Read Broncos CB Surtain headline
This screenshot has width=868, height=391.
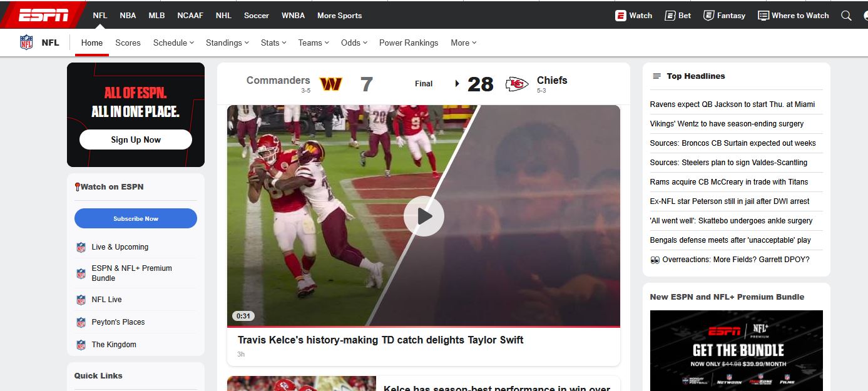point(733,143)
